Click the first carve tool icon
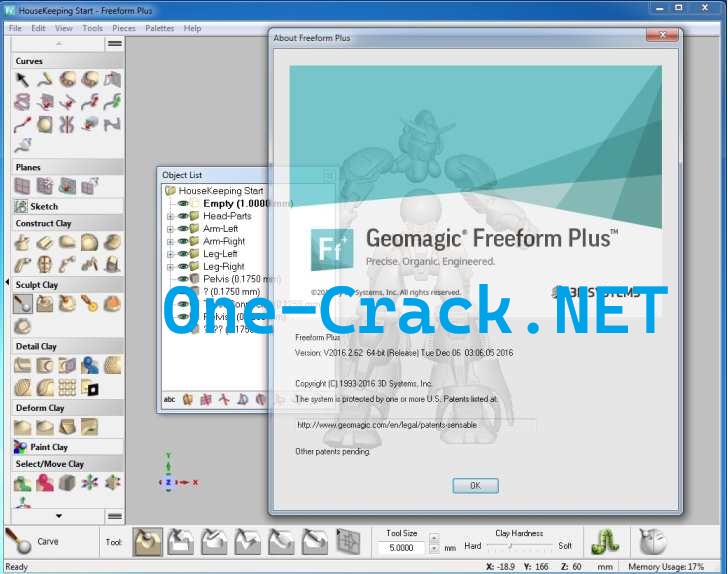 tap(149, 542)
